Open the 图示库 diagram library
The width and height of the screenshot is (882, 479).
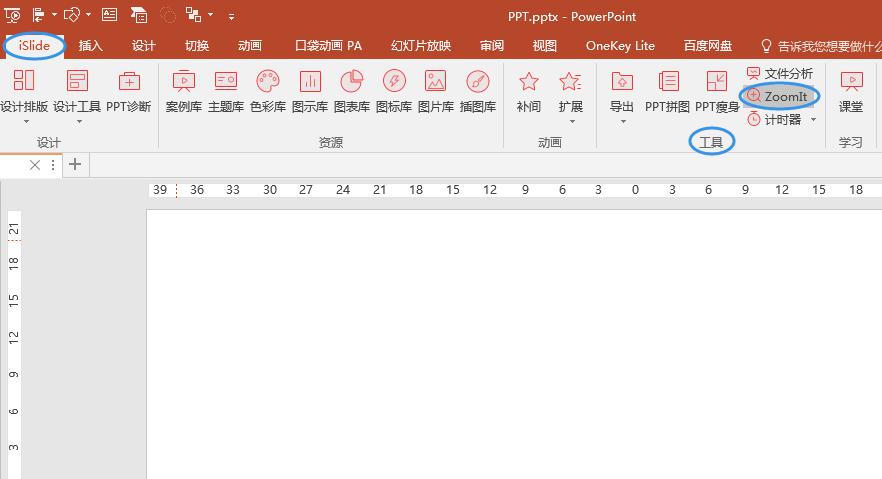(x=310, y=90)
